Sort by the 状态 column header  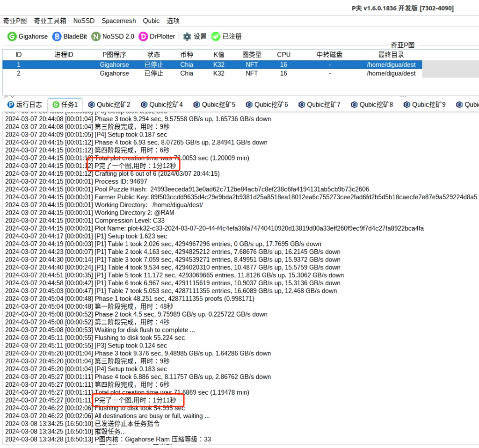[154, 55]
